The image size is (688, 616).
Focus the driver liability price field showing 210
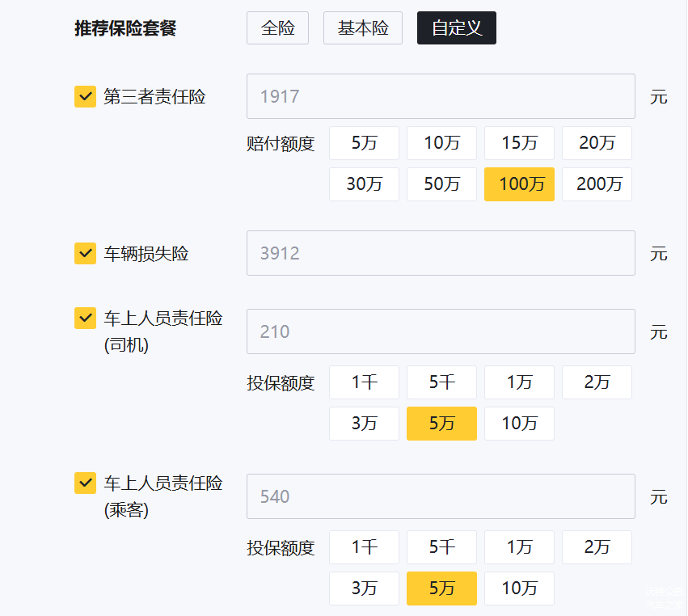[x=441, y=331]
